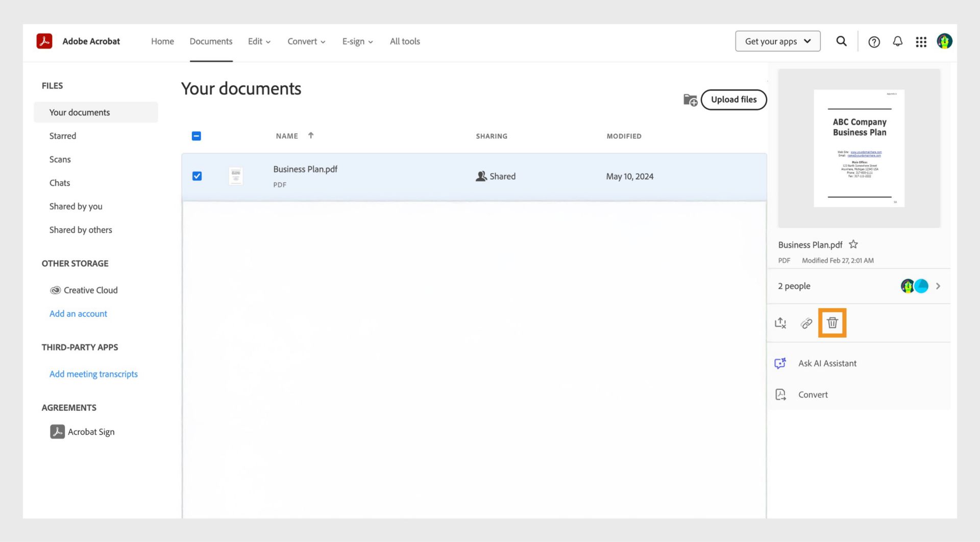Image resolution: width=980 pixels, height=542 pixels.
Task: Open Scans in sidebar
Action: click(60, 159)
